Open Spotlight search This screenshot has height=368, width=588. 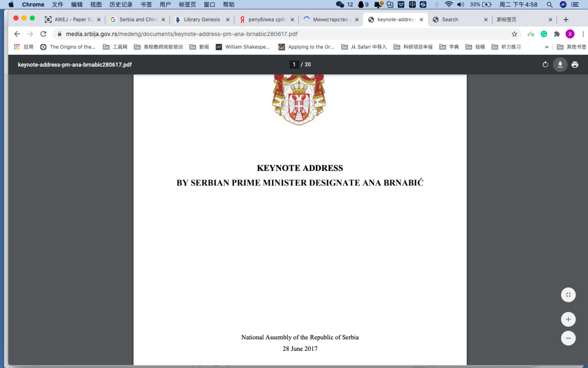click(x=549, y=4)
